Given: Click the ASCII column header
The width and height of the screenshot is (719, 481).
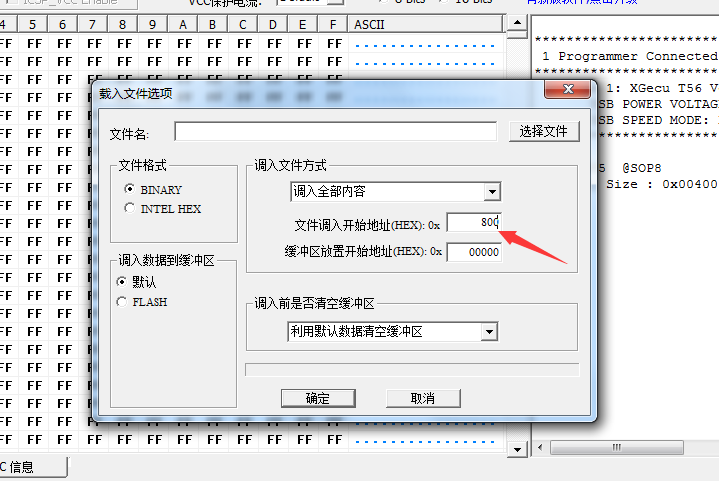Looking at the screenshot, I should coord(370,23).
